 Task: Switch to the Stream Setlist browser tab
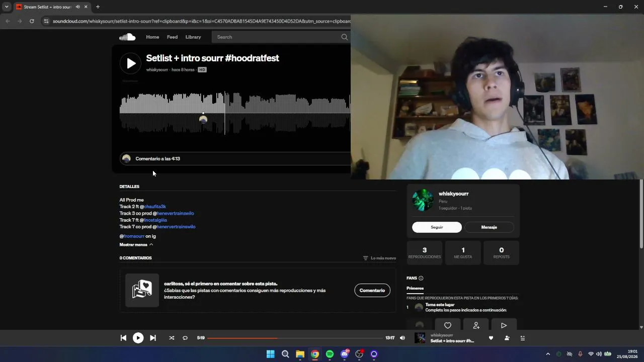point(48,7)
